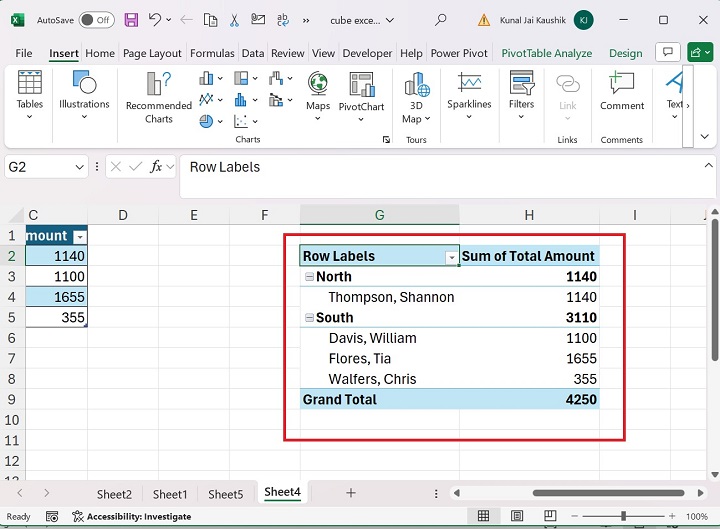Collapse the North group in pivot table
Image resolution: width=720 pixels, height=529 pixels.
pos(309,277)
